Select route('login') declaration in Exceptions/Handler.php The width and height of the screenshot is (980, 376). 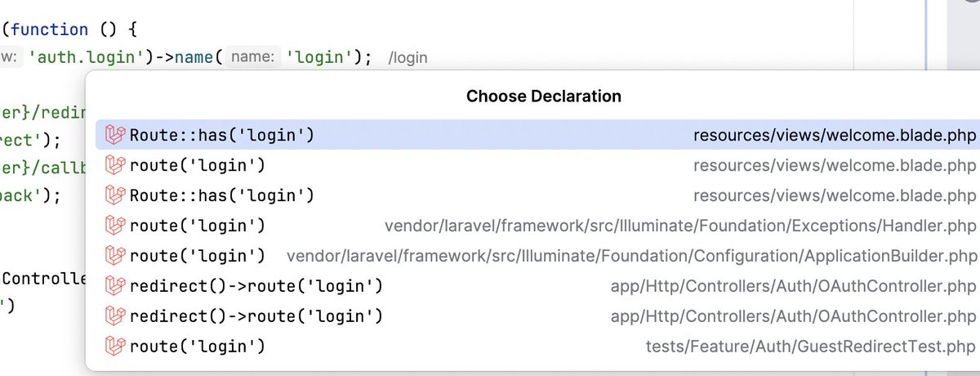539,226
